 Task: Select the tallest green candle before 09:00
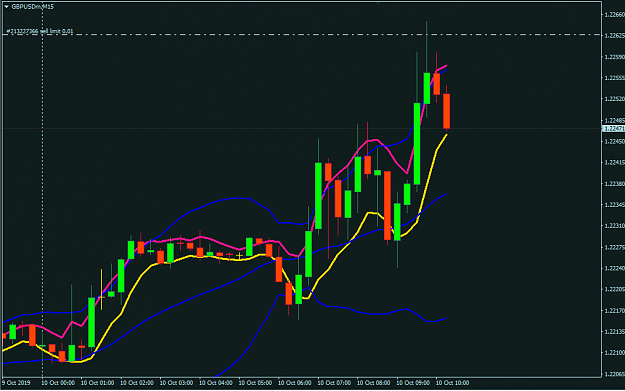pos(318,196)
